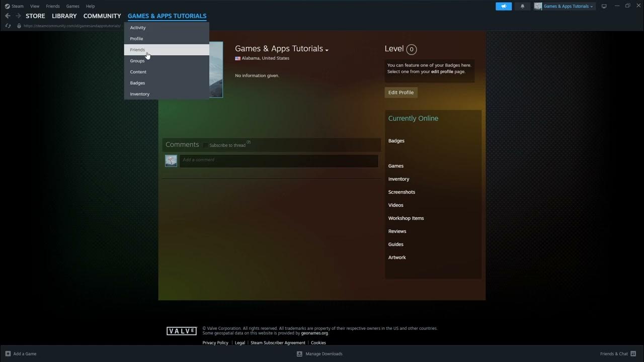Reload the page with the refresh icon
The image size is (644, 362).
[8, 26]
